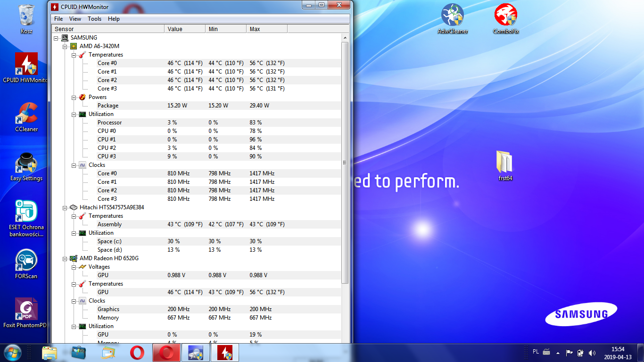Collapse Temperatures under AMD Radeon HD 6520G
Viewport: 644px width, 362px height.
point(74,284)
